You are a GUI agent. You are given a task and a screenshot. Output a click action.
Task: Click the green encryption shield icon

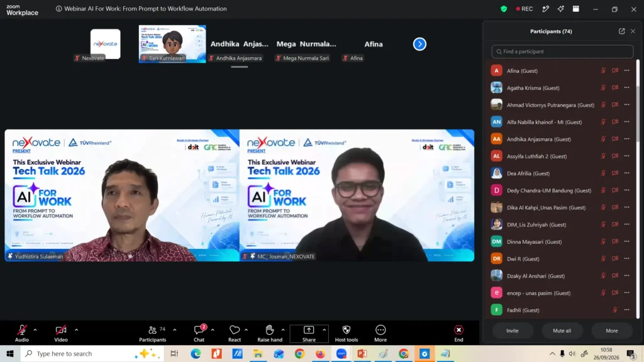504,9
